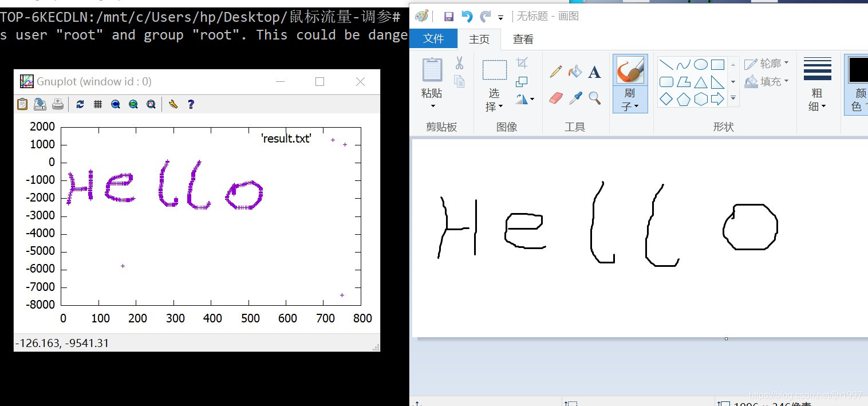Choose the curve shape
Image resolution: width=868 pixels, height=406 pixels.
coord(683,64)
